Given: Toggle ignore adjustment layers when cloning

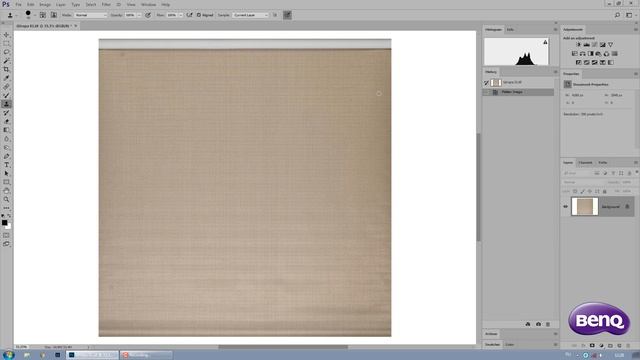Looking at the screenshot, I should coord(275,15).
